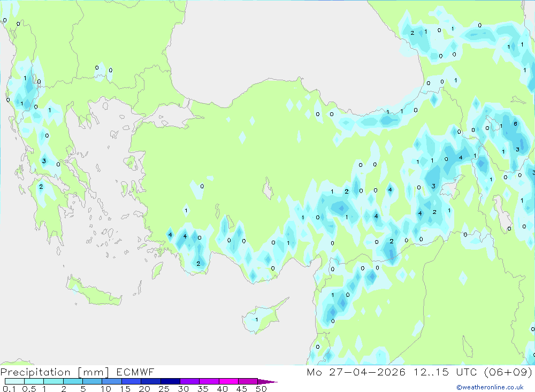This screenshot has width=535, height=392.
Task: Click the '25' legend scale label
Action: (x=164, y=389)
